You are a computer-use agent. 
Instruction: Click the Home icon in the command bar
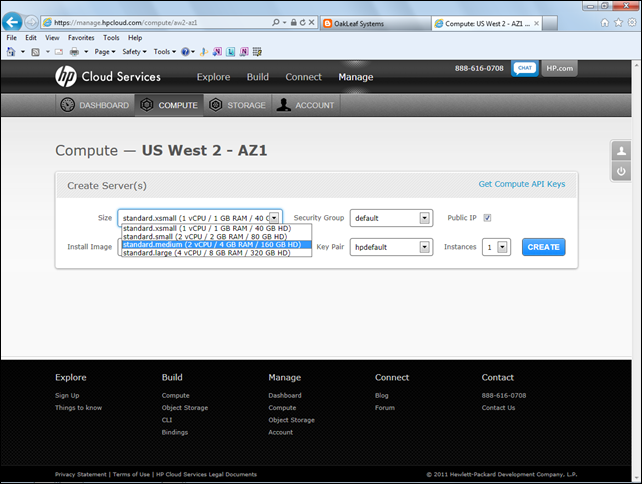(11, 52)
